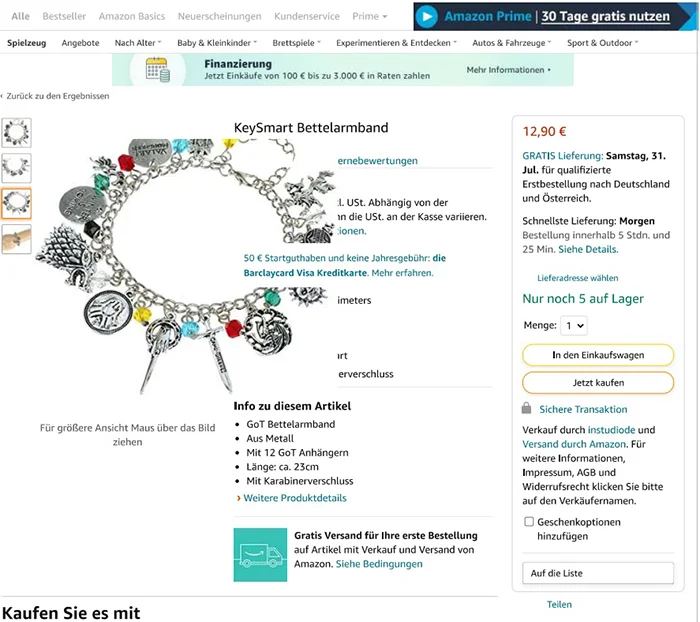Click Lieferadresse wählen link
The image size is (700, 622).
(x=578, y=278)
